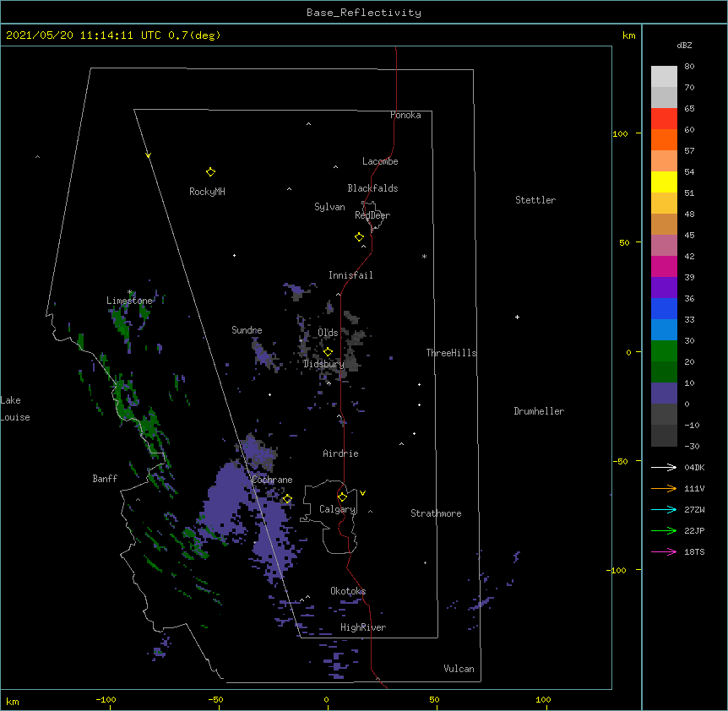Click the light gray 70-80 dBZ swatch
Image resolution: width=728 pixels, height=711 pixels.
(664, 77)
